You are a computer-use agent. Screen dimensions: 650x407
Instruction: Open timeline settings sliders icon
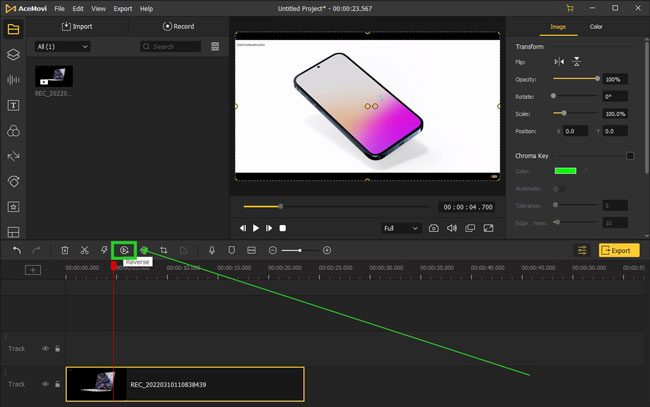click(582, 250)
